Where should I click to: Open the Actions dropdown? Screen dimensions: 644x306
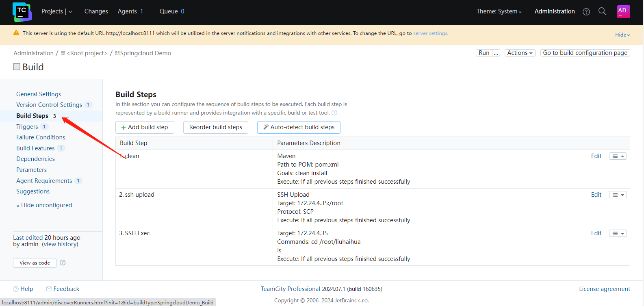click(x=520, y=53)
